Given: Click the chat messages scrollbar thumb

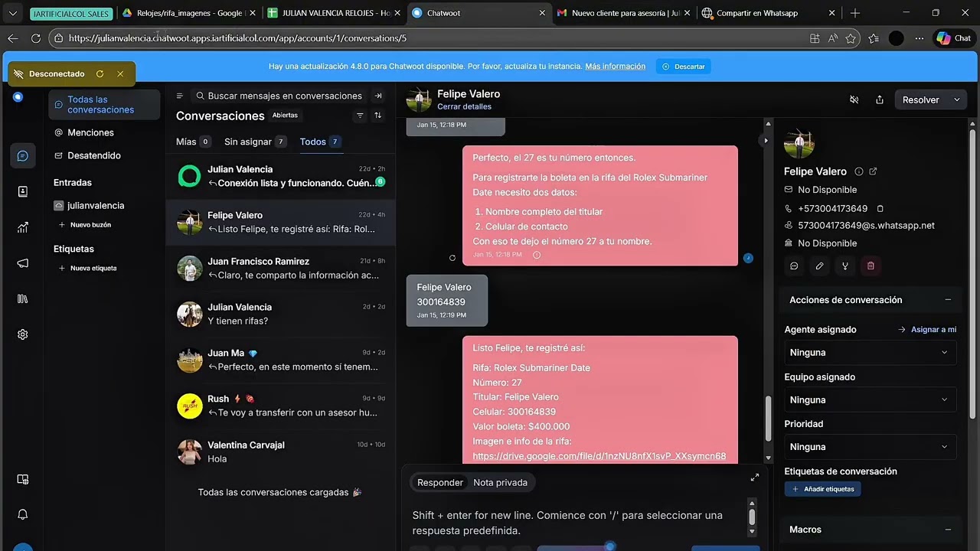Looking at the screenshot, I should pos(768,420).
